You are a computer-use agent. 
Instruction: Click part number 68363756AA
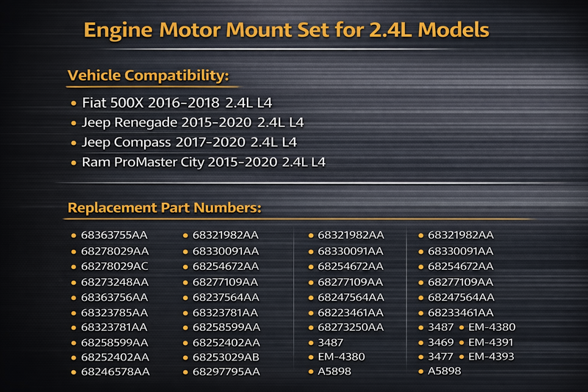tap(115, 297)
